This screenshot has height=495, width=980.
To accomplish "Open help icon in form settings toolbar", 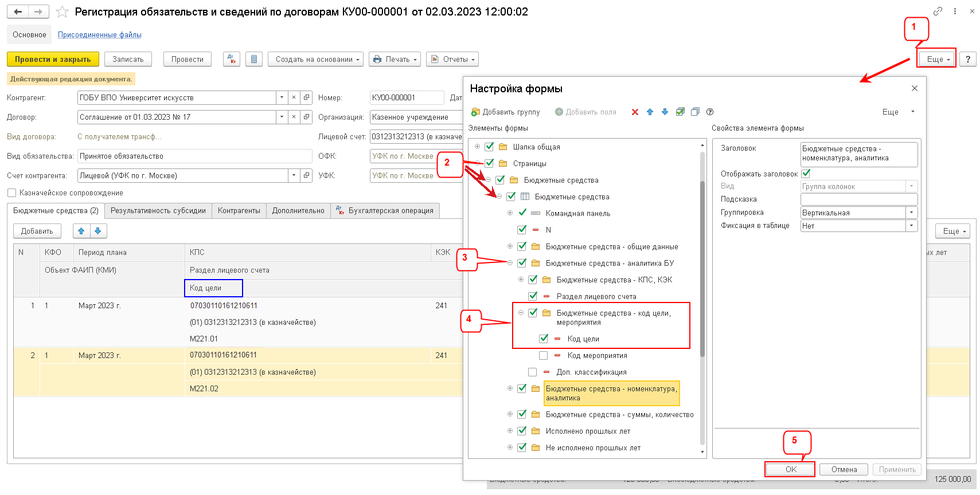I will pos(710,112).
